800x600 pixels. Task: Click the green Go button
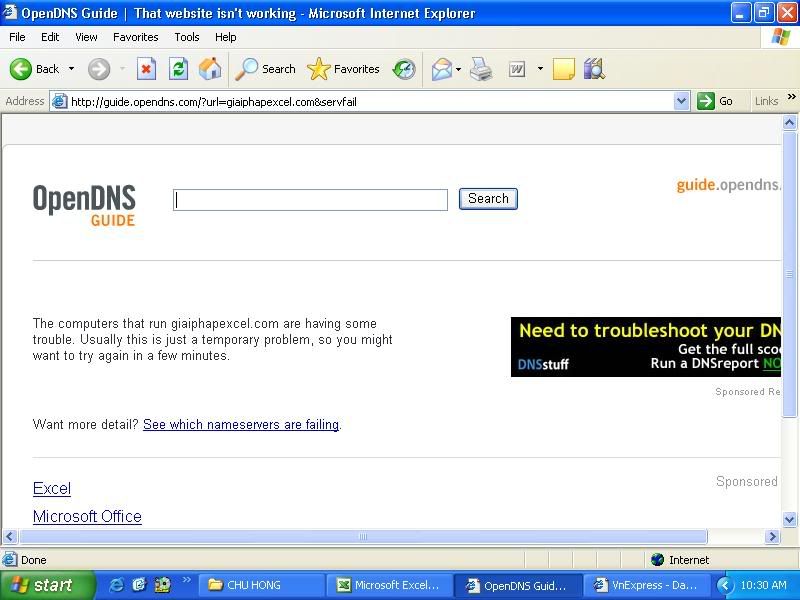[715, 101]
